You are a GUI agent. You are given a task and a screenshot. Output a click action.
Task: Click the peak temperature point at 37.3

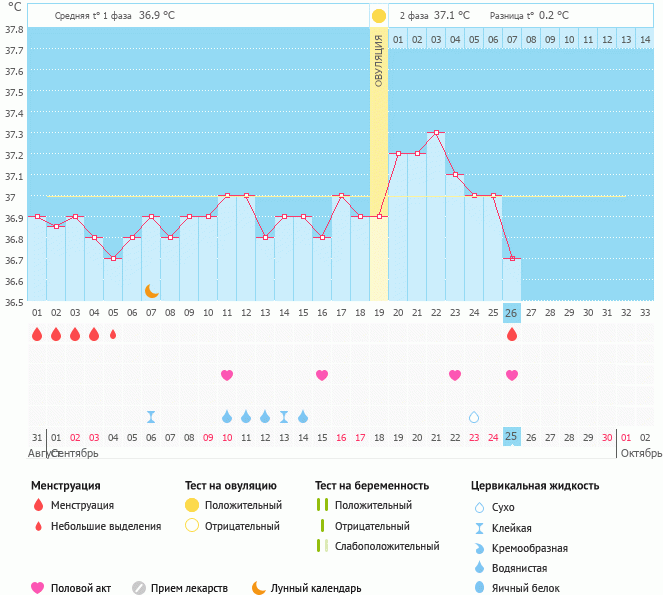[x=436, y=132]
